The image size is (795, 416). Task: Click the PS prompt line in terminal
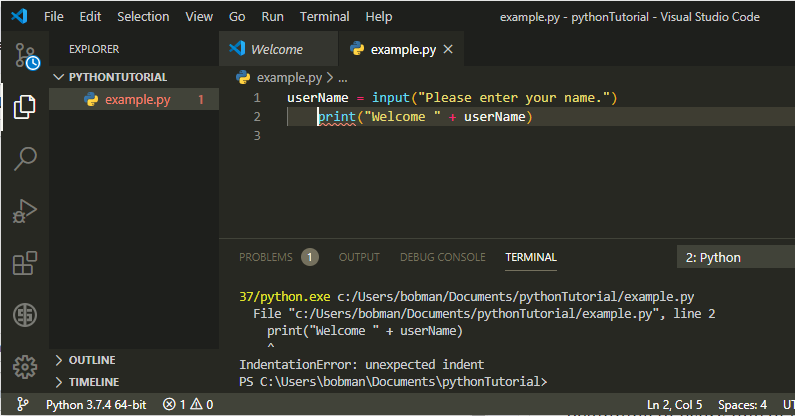pyautogui.click(x=393, y=382)
